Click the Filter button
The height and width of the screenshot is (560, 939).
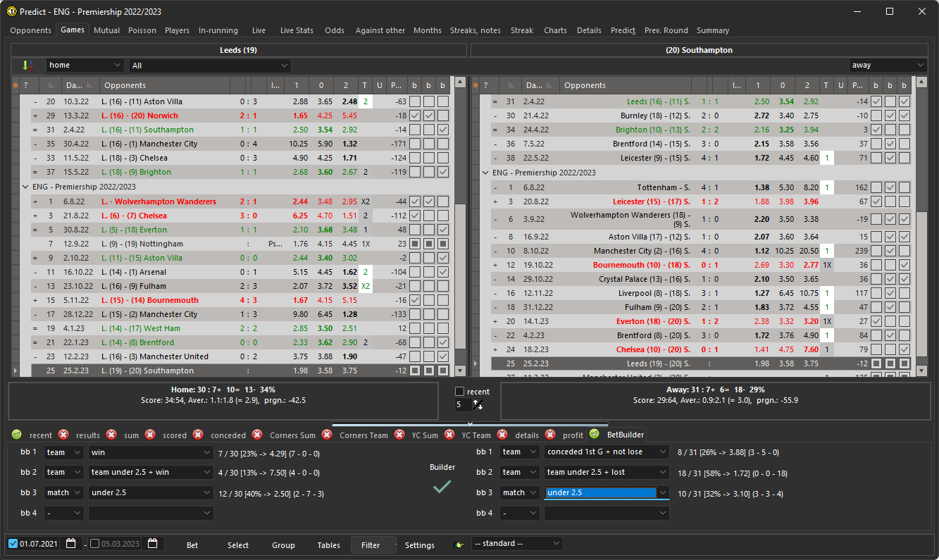(x=373, y=545)
